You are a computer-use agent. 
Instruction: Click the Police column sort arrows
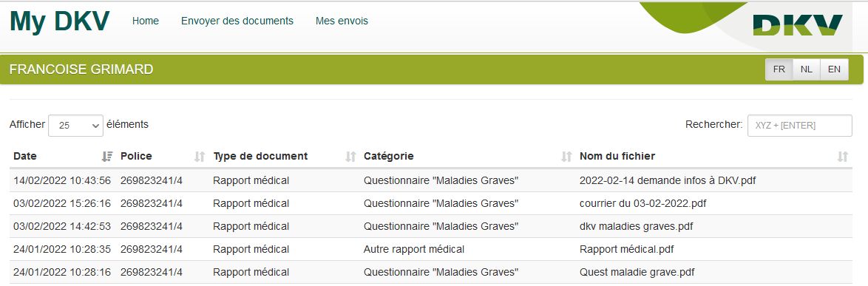pos(200,157)
